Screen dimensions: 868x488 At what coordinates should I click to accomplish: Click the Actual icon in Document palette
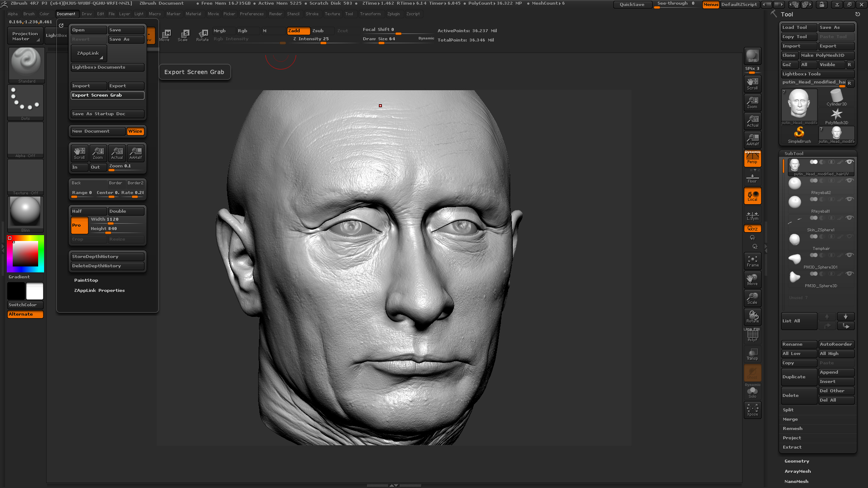click(x=117, y=153)
